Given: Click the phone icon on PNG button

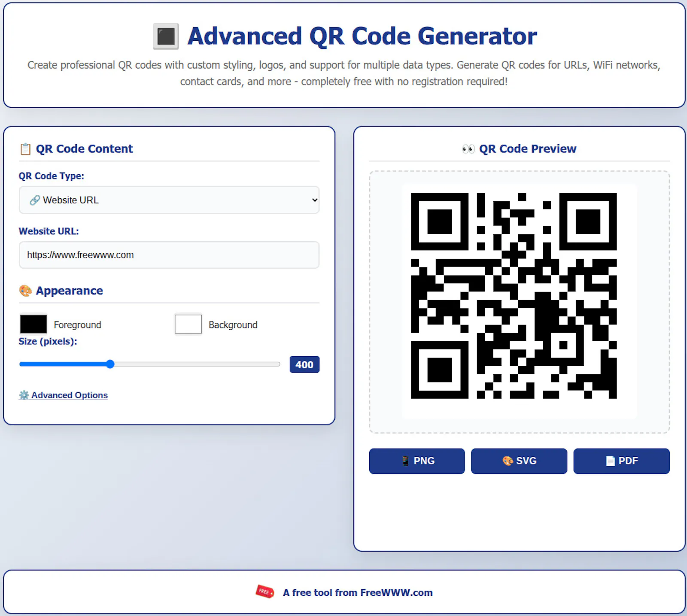Looking at the screenshot, I should coord(405,461).
